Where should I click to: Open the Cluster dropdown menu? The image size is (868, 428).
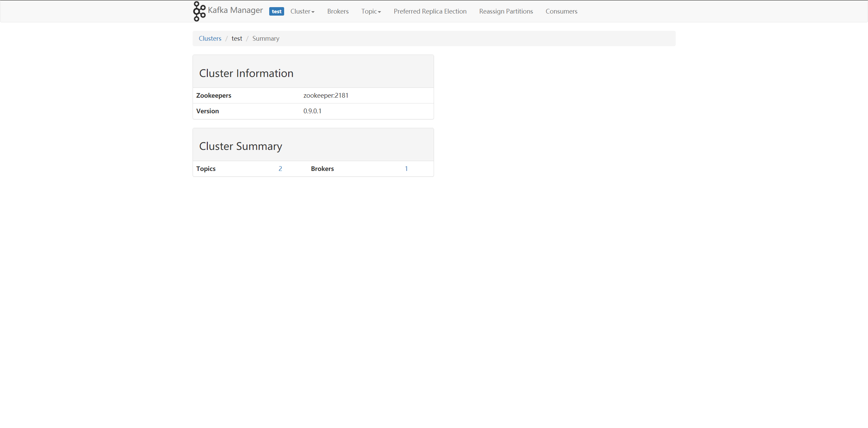(x=302, y=11)
